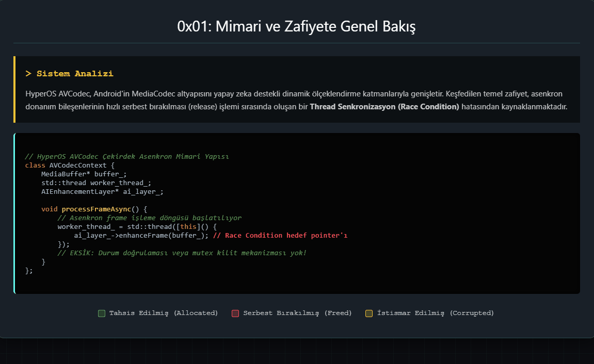Click the paragraph starting 'HyperOS AVCodec, Android'in'
594x364 pixels.
coord(296,100)
